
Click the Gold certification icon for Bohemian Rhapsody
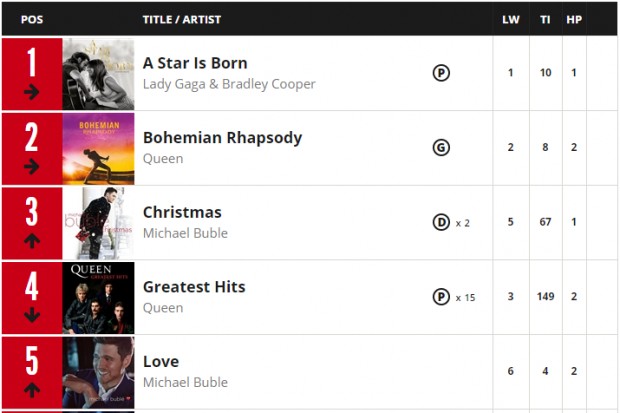coord(441,148)
